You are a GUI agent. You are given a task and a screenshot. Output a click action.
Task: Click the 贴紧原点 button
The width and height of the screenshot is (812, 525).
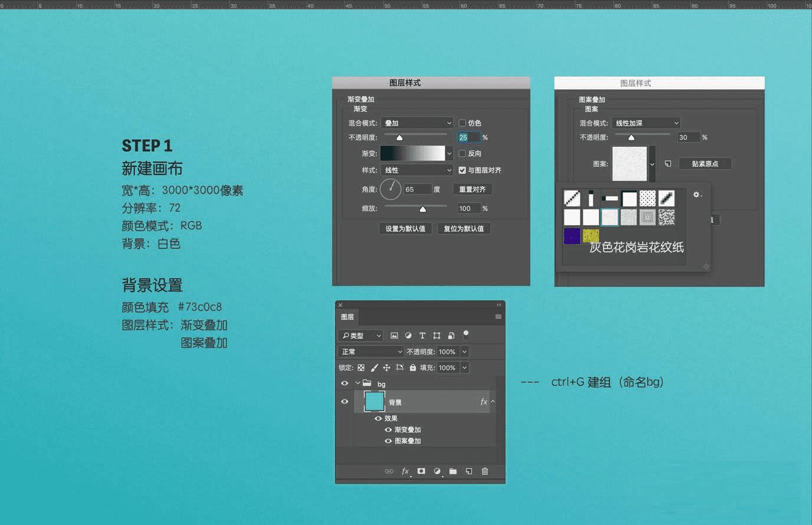click(705, 163)
